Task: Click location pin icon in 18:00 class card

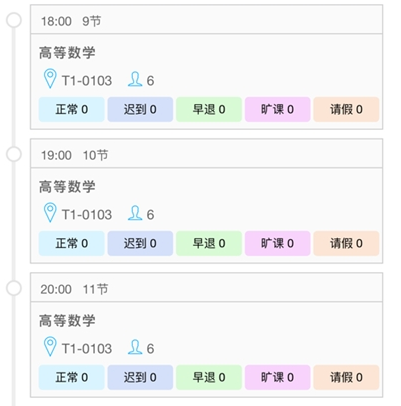Action: coord(50,79)
